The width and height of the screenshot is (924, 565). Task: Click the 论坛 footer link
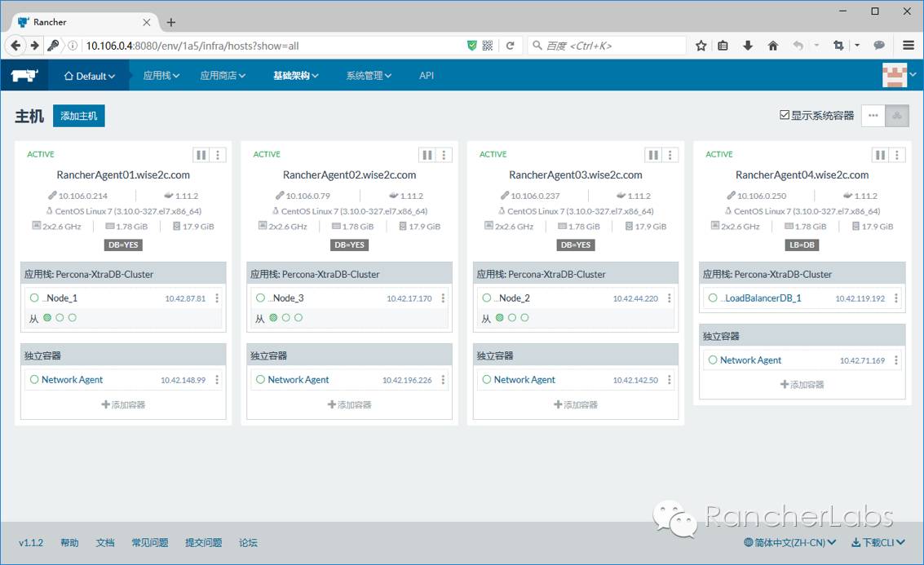click(x=248, y=543)
